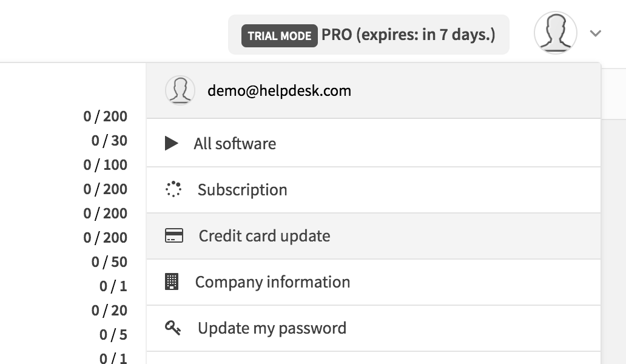Click the small avatar beside demo@helpdesk.com
Viewport: 626px width, 364px height.
180,91
